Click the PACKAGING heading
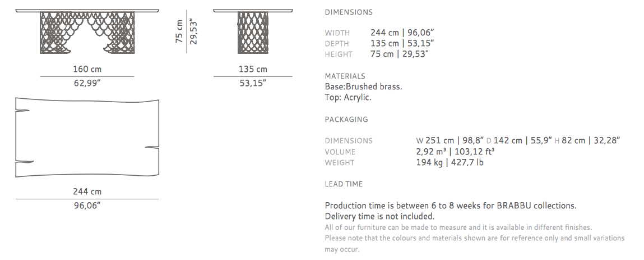Screen dimensions: 644x260 (x=346, y=119)
